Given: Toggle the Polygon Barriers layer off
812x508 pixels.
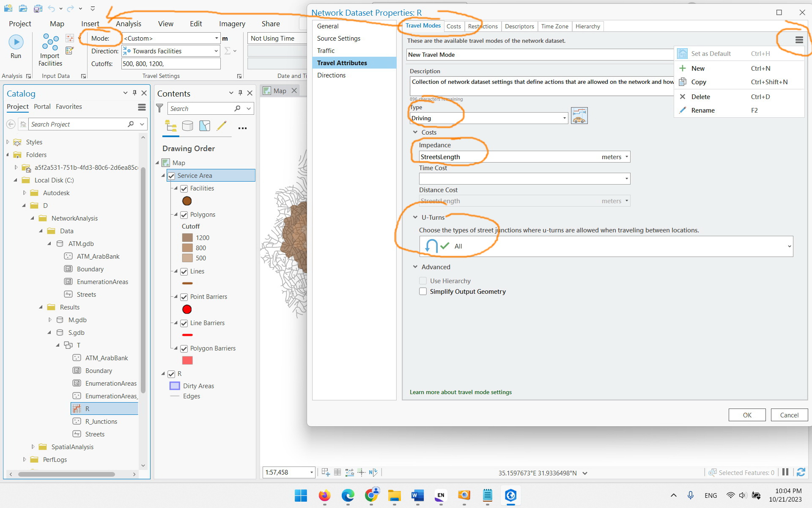Looking at the screenshot, I should [x=184, y=348].
